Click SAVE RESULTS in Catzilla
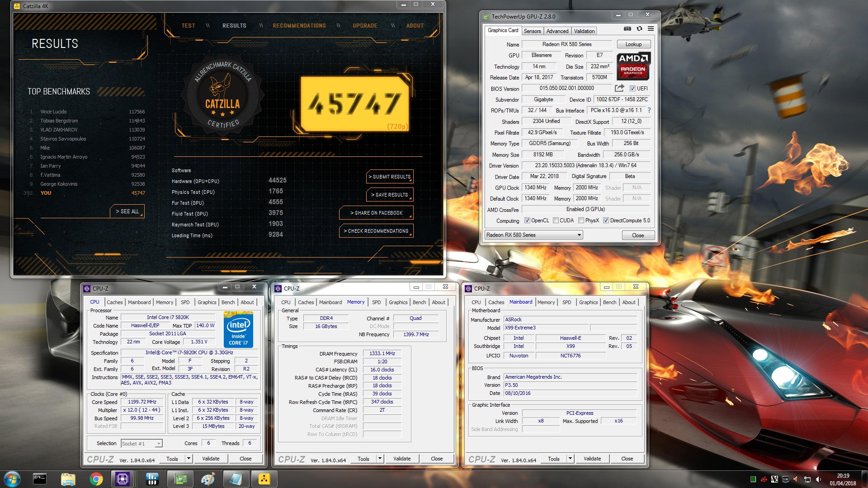 [389, 195]
